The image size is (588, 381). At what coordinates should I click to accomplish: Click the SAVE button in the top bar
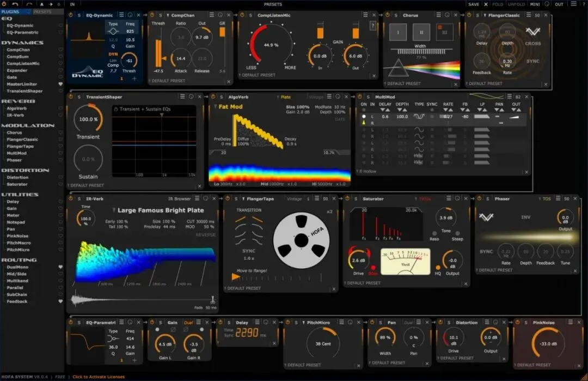point(474,4)
